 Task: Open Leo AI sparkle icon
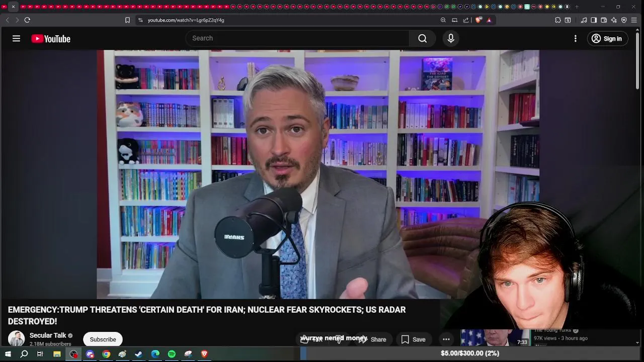click(614, 20)
